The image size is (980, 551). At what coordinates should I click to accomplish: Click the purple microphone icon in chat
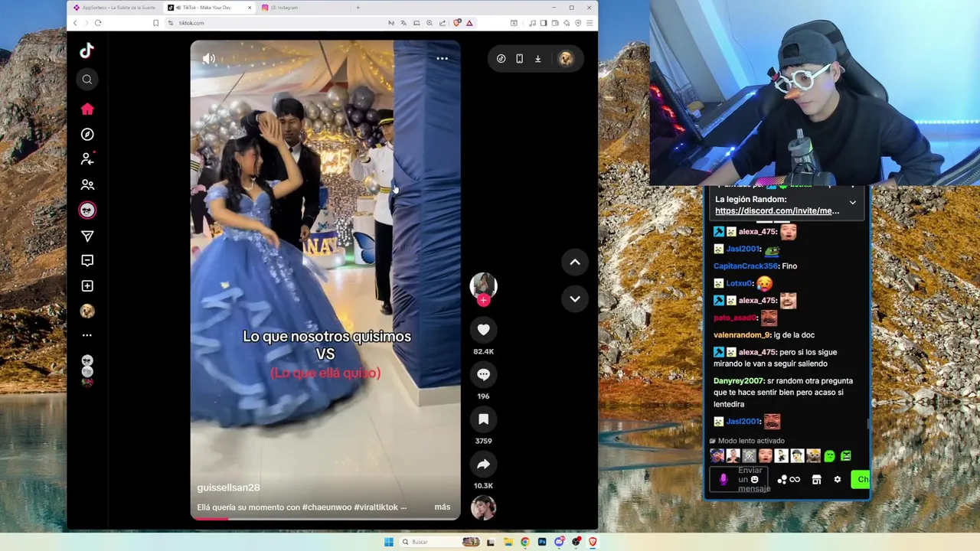[x=724, y=480]
